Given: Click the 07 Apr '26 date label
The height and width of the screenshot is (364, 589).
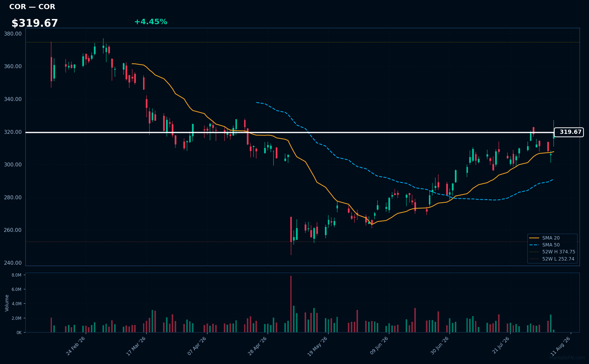Looking at the screenshot, I should pos(197,346).
